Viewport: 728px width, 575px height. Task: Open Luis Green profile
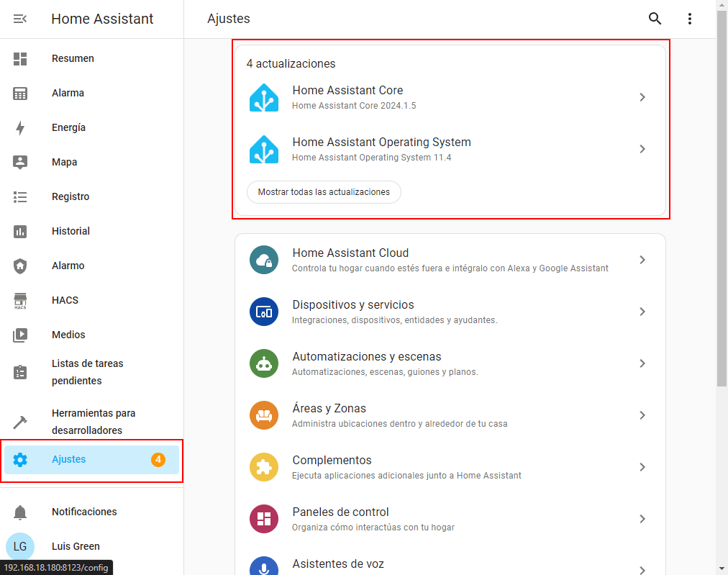91,547
